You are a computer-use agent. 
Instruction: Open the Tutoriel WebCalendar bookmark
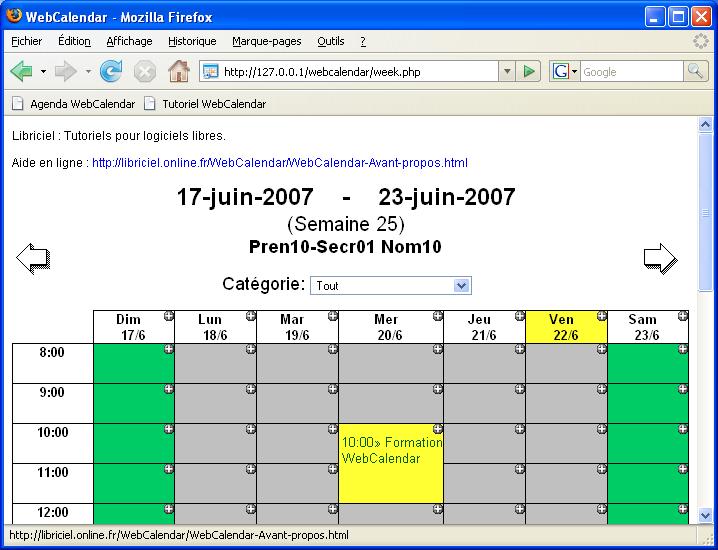(x=205, y=104)
